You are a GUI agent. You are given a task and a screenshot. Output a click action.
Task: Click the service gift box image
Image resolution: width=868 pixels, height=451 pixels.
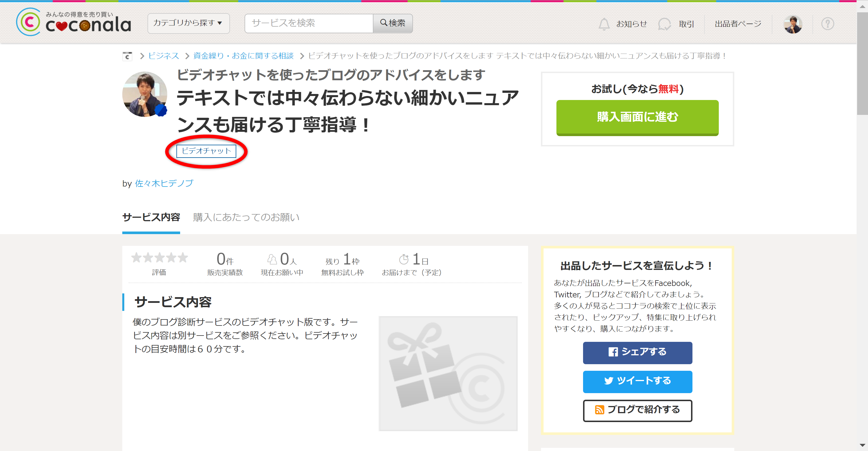[448, 373]
